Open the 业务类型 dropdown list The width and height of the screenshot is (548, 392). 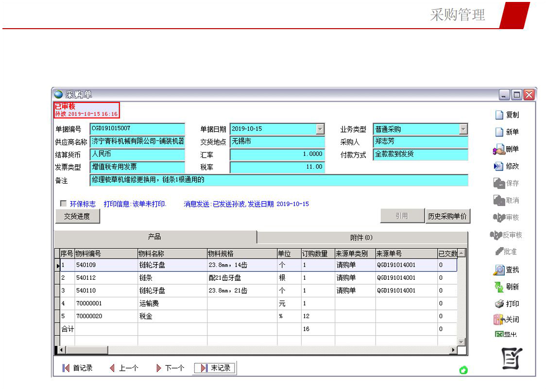[x=463, y=129]
